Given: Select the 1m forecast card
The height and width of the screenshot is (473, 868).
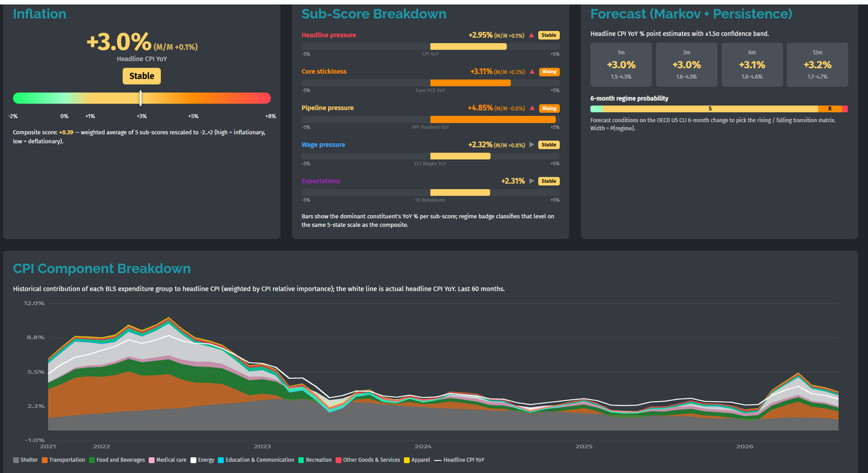Looking at the screenshot, I should coord(621,64).
